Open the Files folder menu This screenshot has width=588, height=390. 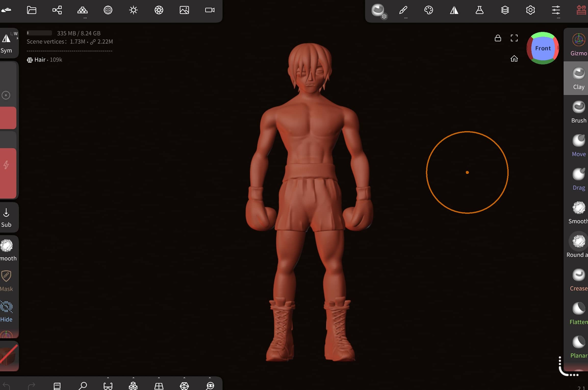32,10
